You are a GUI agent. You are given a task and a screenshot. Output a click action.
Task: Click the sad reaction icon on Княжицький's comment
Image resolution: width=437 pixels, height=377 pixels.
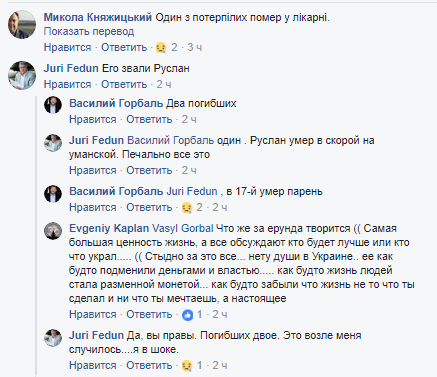[161, 48]
